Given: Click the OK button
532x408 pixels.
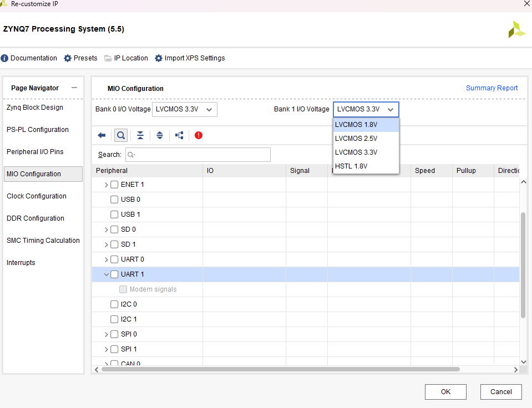Looking at the screenshot, I should pyautogui.click(x=445, y=392).
